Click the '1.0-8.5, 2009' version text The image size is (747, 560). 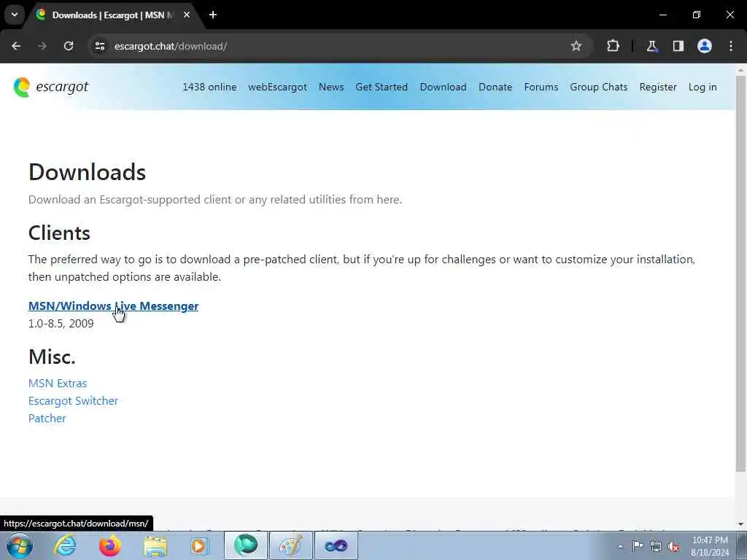61,323
